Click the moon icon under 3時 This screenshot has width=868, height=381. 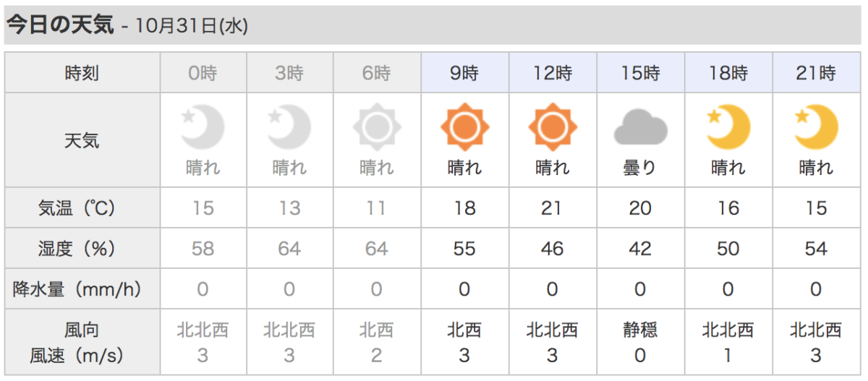[289, 128]
